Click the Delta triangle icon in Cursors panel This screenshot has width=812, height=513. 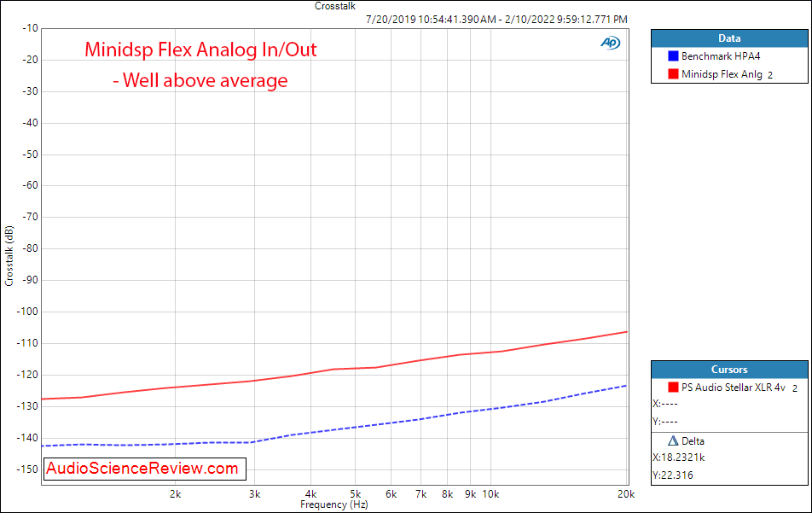coord(673,441)
